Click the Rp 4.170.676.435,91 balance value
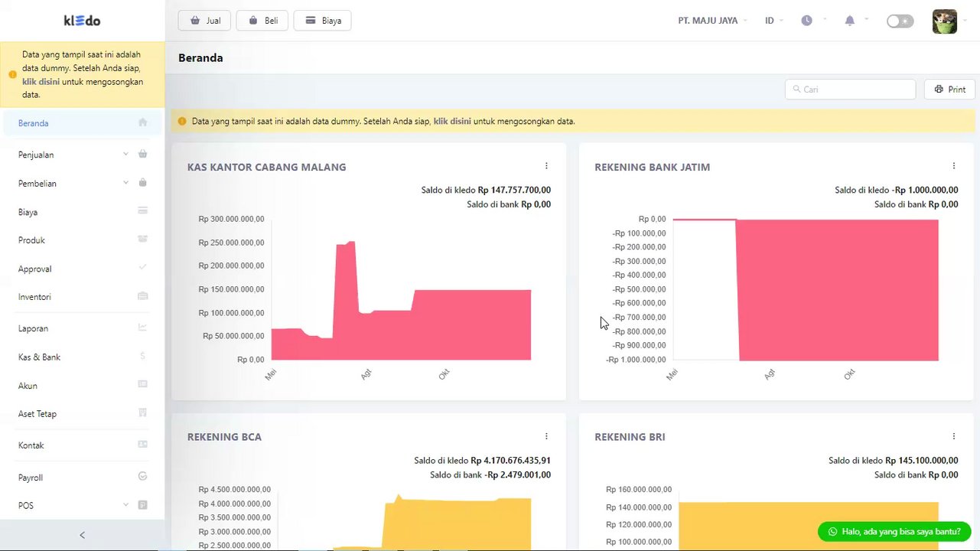980x551 pixels. click(510, 461)
